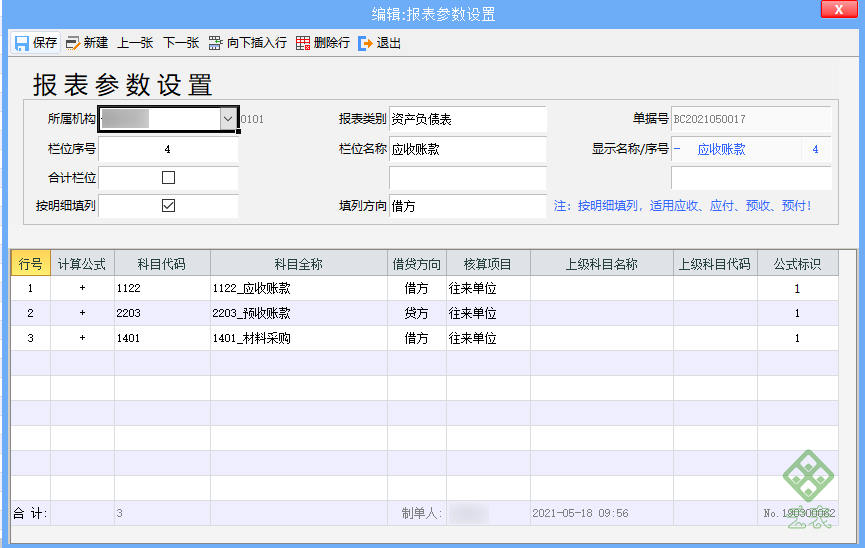Click the display sequence number 4
This screenshot has width=865, height=548.
[815, 150]
